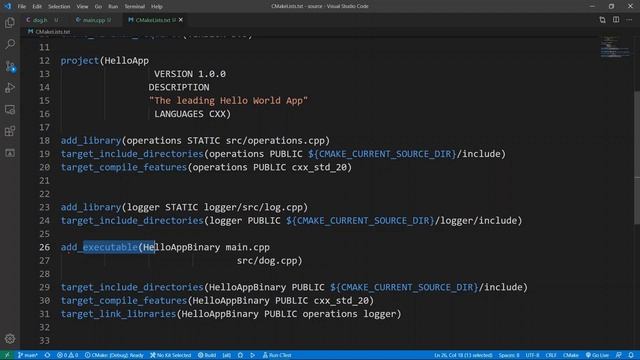Image resolution: width=640 pixels, height=360 pixels.
Task: Open the Help menu
Action: (x=157, y=7)
